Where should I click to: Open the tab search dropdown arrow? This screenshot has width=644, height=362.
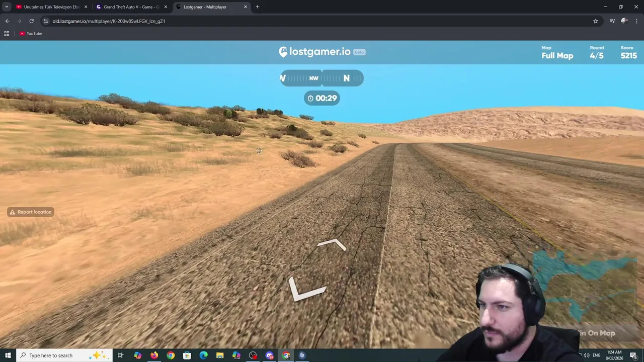pos(7,7)
